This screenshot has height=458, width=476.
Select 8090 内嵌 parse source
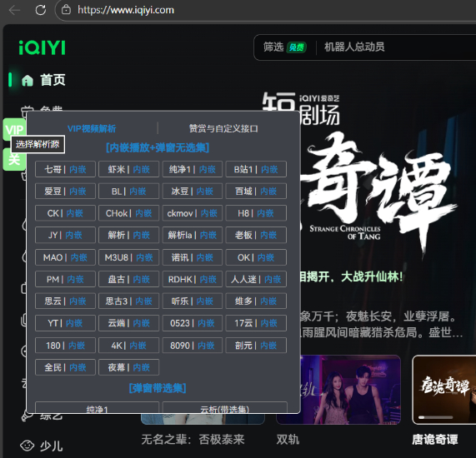click(193, 346)
